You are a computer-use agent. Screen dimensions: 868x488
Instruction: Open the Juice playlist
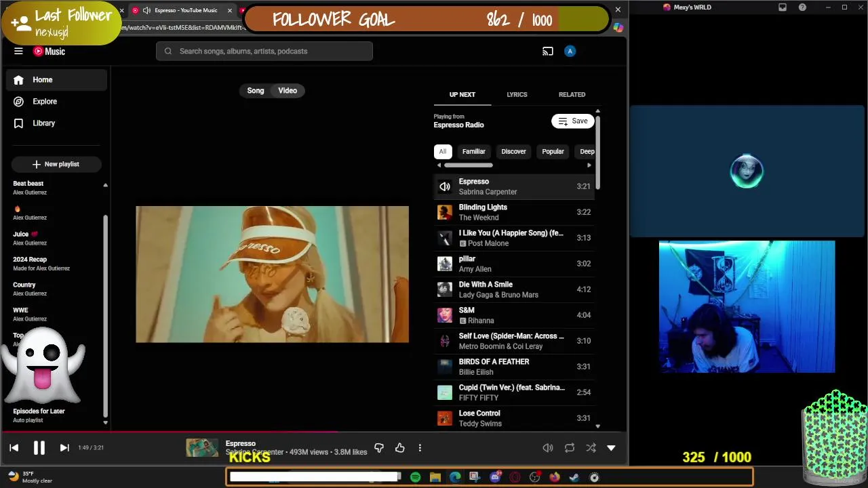pyautogui.click(x=54, y=238)
